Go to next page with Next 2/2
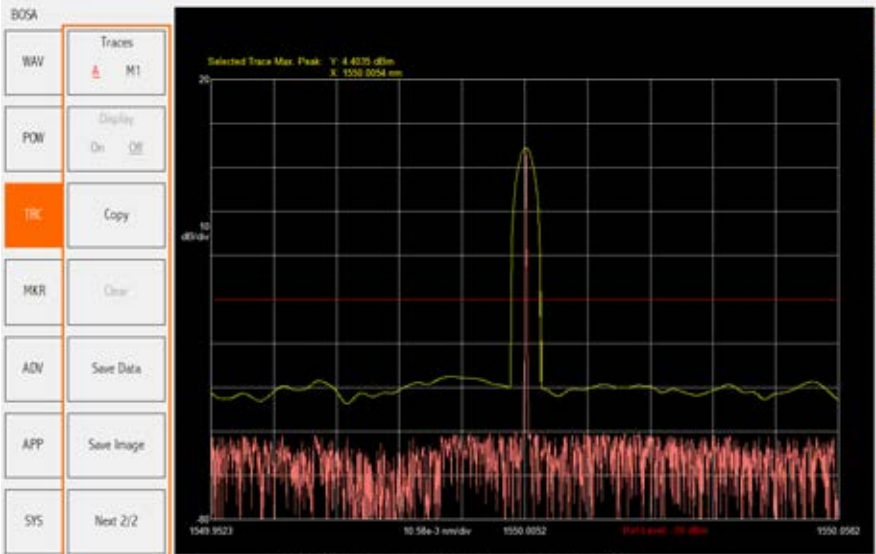 coord(116,521)
